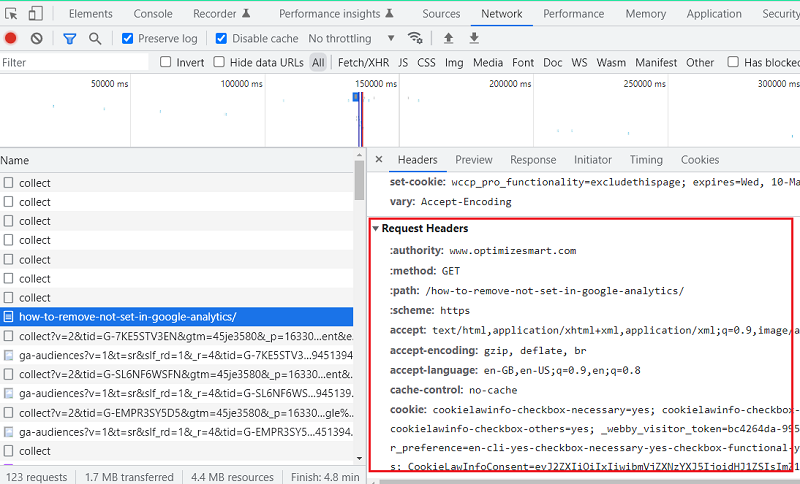Click the scroll up arrow of request list
Viewport: 800px width, 484px height.
pyautogui.click(x=359, y=155)
